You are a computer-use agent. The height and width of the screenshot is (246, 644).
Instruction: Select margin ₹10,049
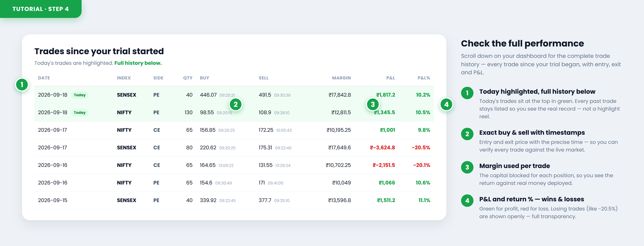(341, 183)
